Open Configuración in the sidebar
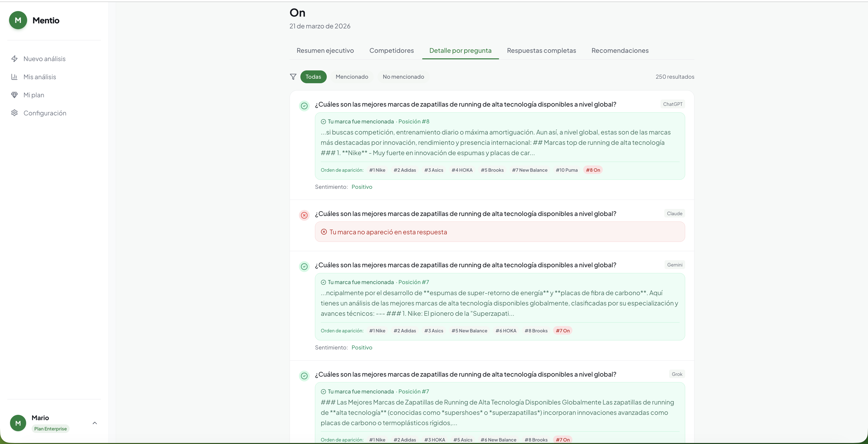Viewport: 868px width, 444px height. coord(54,113)
